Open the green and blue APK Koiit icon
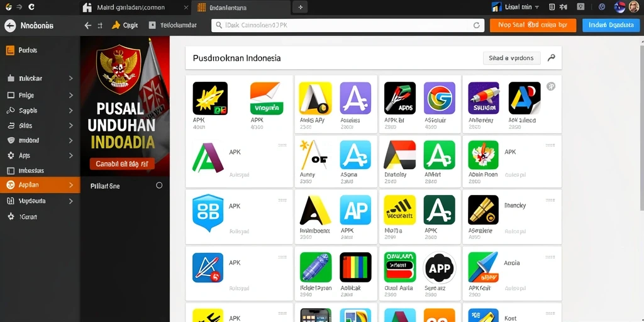This screenshot has height=322, width=644. click(484, 267)
